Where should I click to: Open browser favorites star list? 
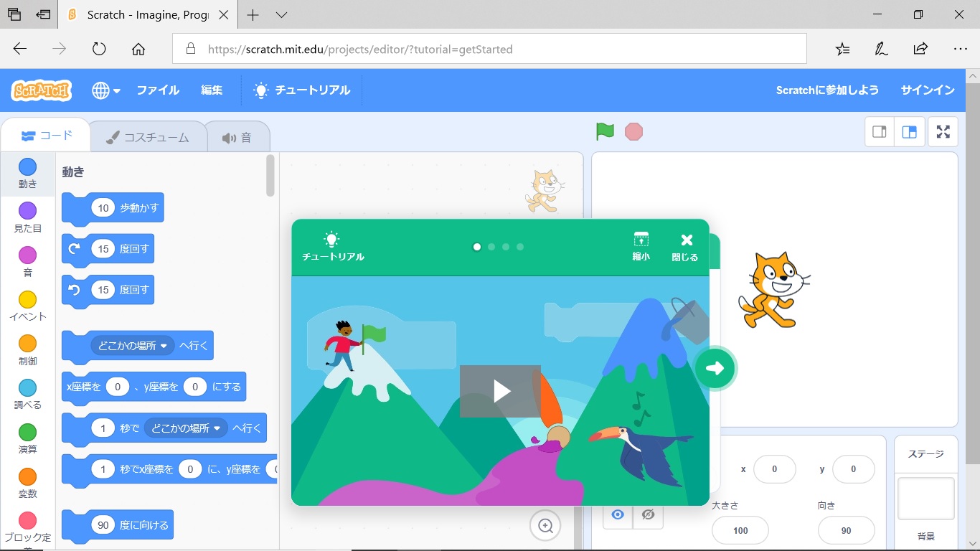click(x=843, y=49)
